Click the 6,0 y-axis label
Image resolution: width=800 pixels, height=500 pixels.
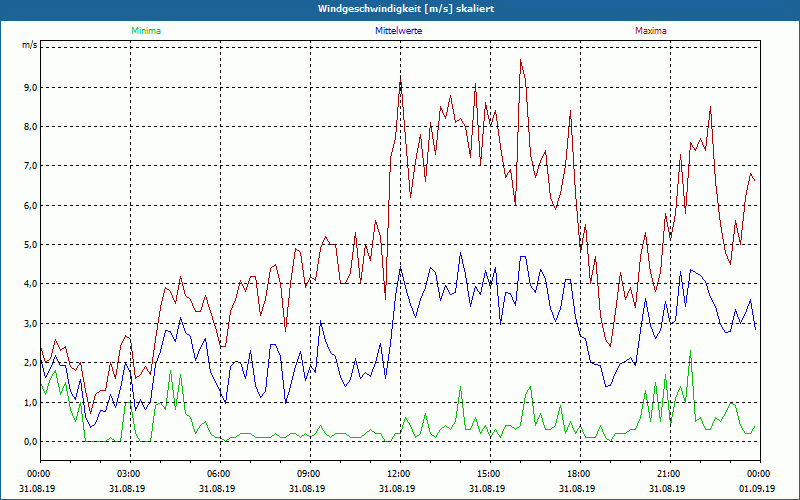31,206
